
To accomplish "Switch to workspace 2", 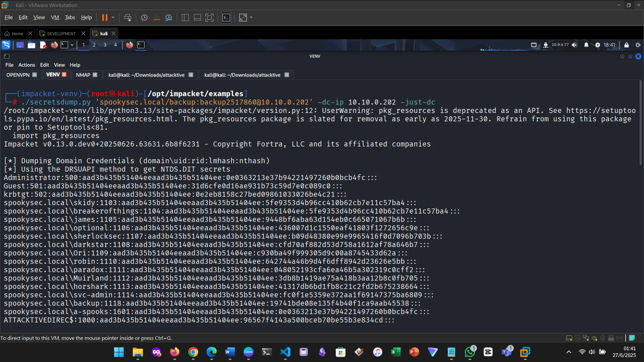I will pyautogui.click(x=94, y=45).
